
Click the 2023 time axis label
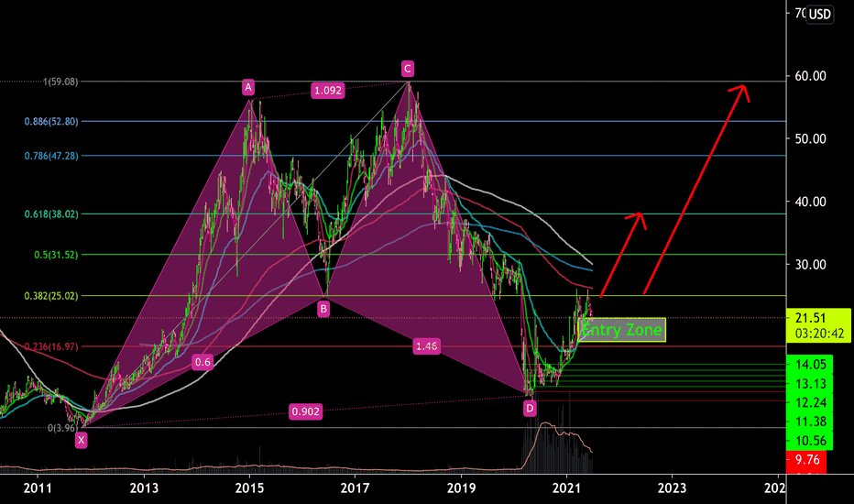click(672, 488)
